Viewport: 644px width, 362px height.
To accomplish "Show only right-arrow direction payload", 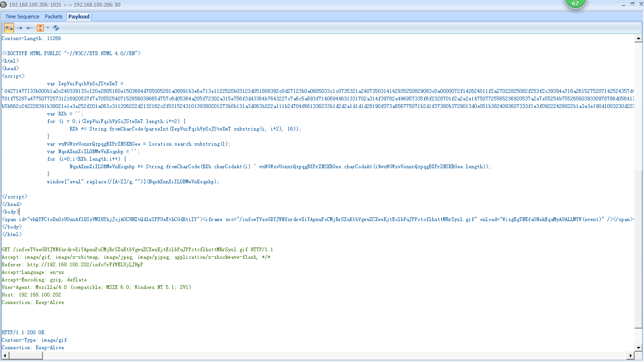I will tap(19, 28).
